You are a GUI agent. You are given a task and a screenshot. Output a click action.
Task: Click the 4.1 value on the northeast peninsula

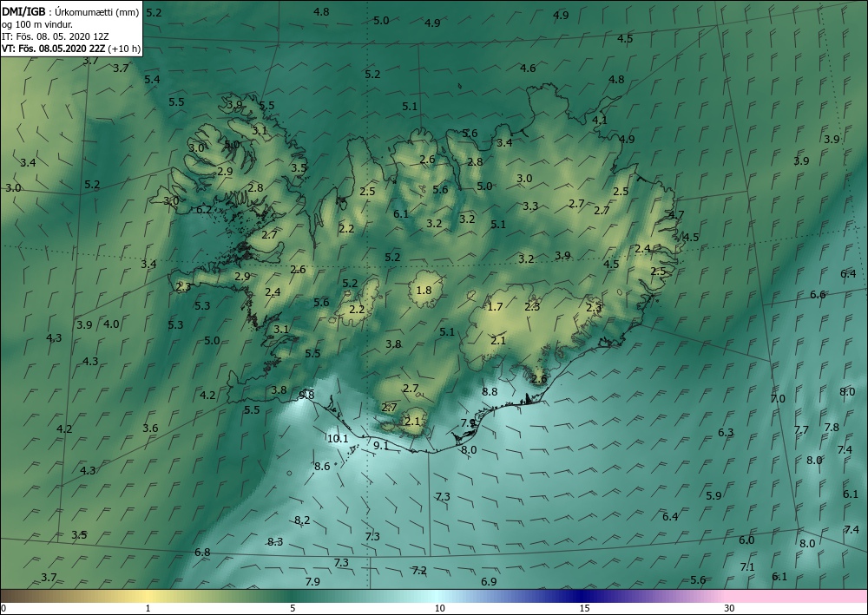tap(600, 120)
